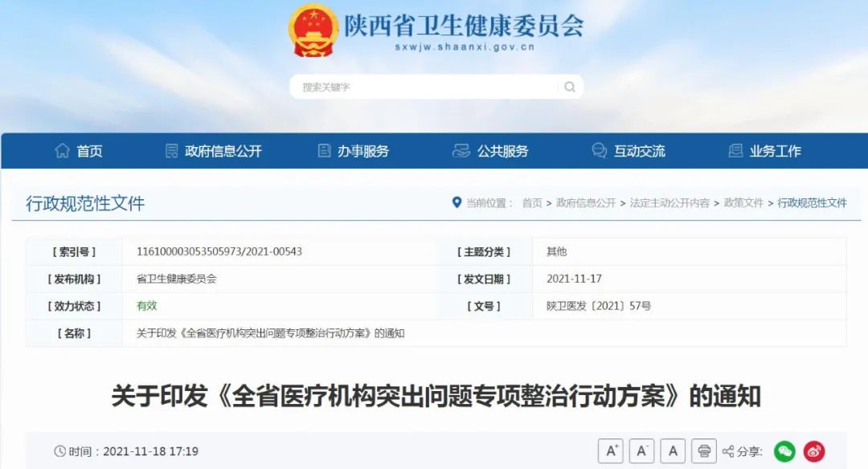Screen dimensions: 868x469
Task: Open the 首页 navigation menu item
Action: coord(79,151)
